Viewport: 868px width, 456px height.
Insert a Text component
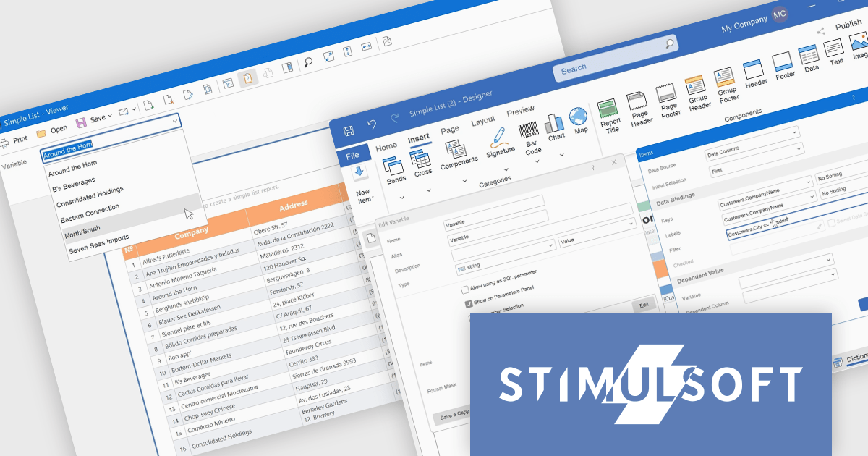(x=835, y=51)
